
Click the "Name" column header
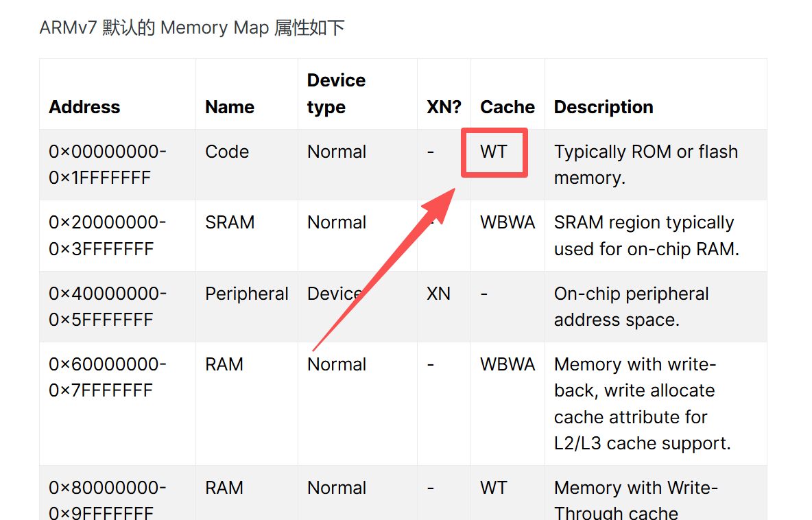[x=230, y=107]
